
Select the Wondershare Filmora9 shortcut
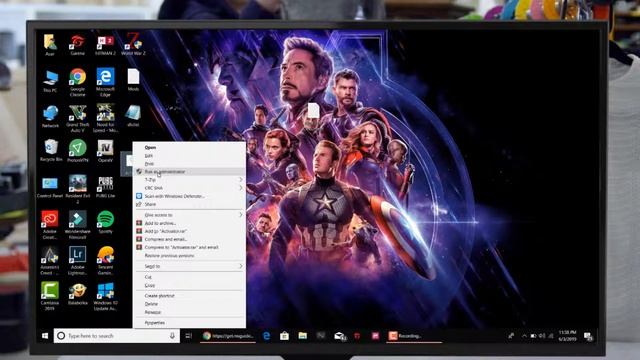pyautogui.click(x=77, y=225)
